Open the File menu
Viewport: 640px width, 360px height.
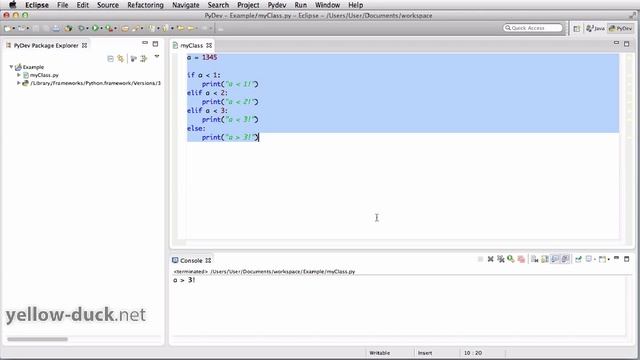(x=62, y=5)
